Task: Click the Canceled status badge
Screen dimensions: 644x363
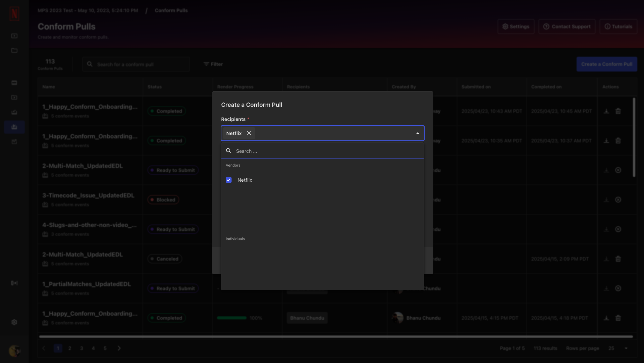Action: 165,259
